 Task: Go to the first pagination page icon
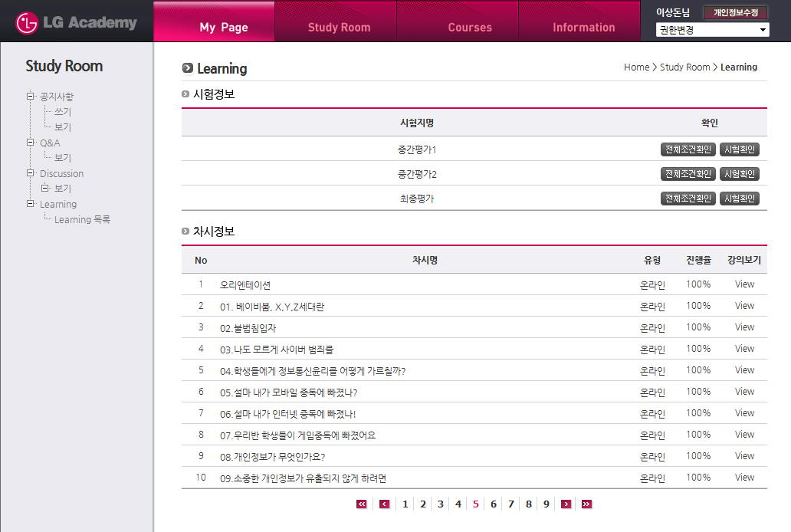362,504
